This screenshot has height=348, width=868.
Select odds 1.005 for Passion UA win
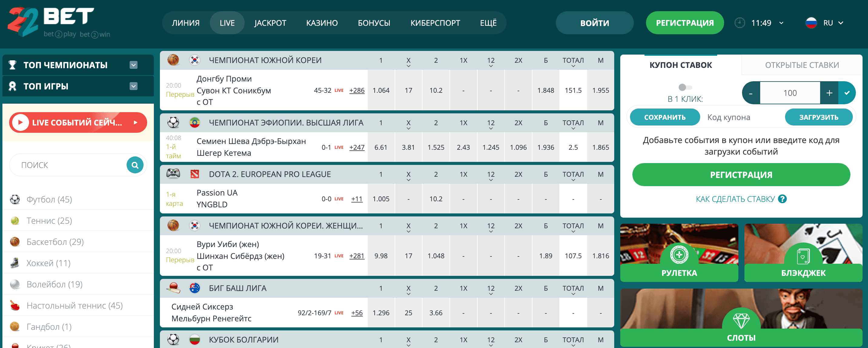[381, 199]
